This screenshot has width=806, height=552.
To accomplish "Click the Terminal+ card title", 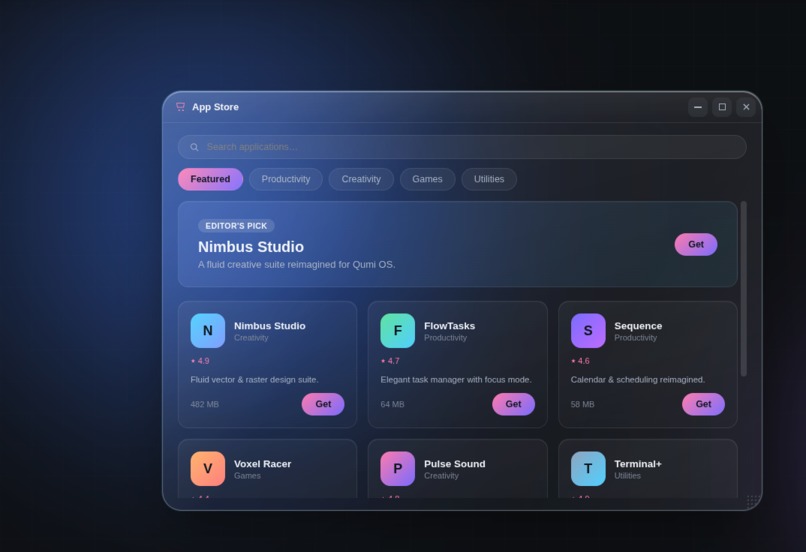I will tap(638, 464).
